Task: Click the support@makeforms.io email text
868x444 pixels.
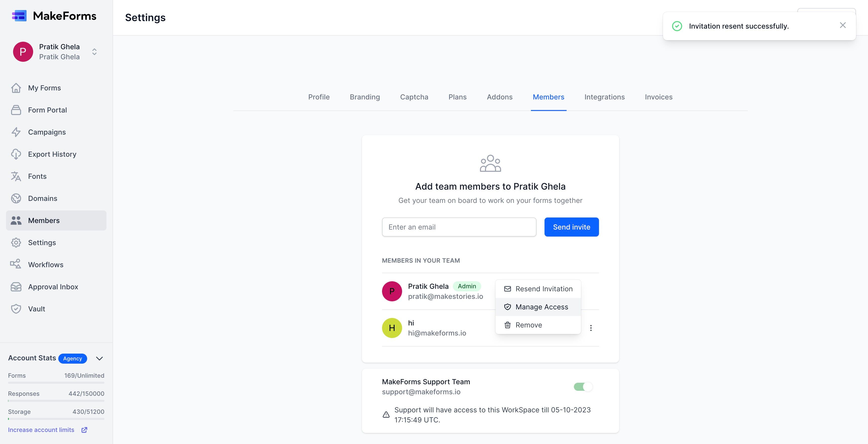Action: (421, 392)
